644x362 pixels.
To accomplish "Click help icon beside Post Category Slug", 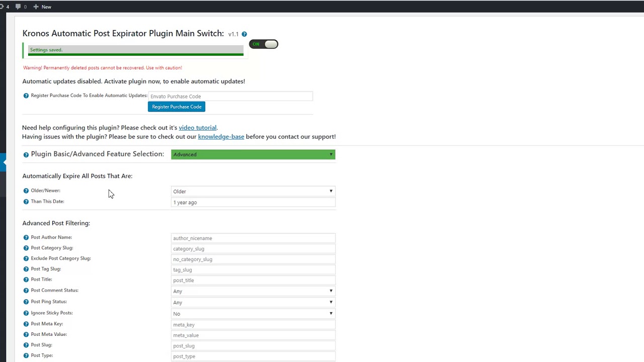I will click(x=26, y=248).
